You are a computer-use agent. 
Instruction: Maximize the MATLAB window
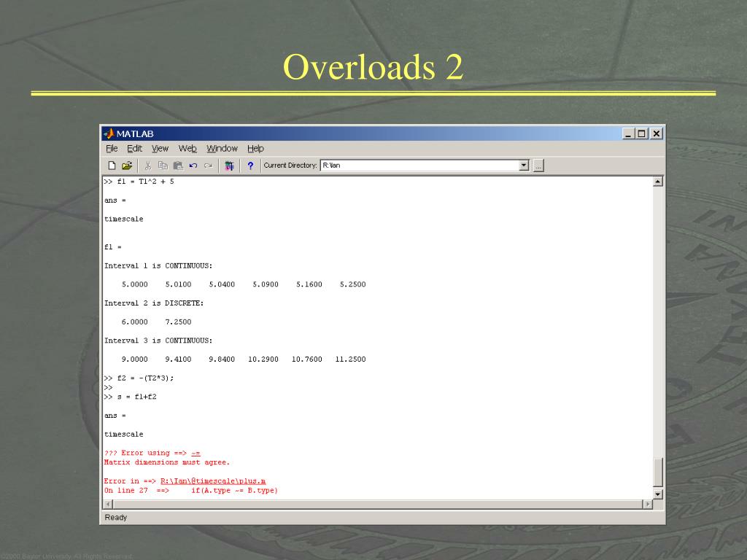642,134
